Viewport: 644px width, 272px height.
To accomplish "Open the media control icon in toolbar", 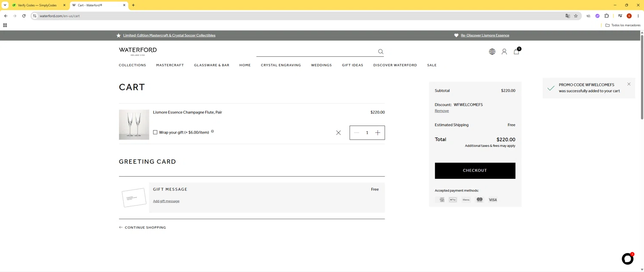I will (620, 16).
